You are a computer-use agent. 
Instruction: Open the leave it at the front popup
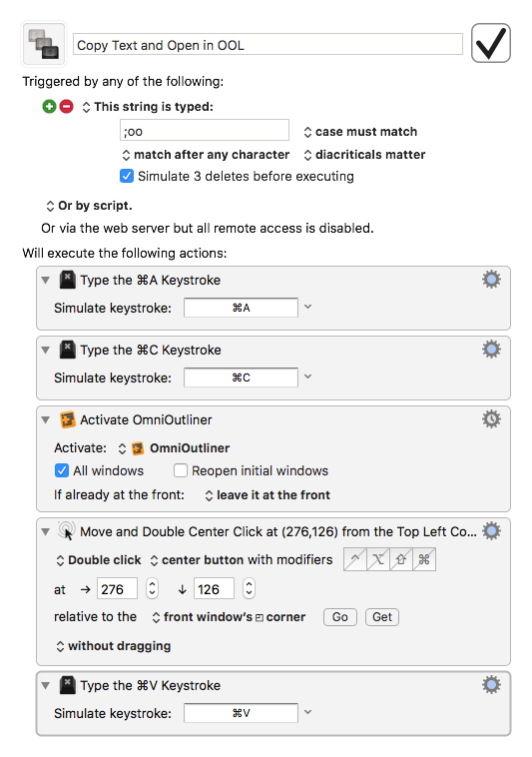[267, 495]
